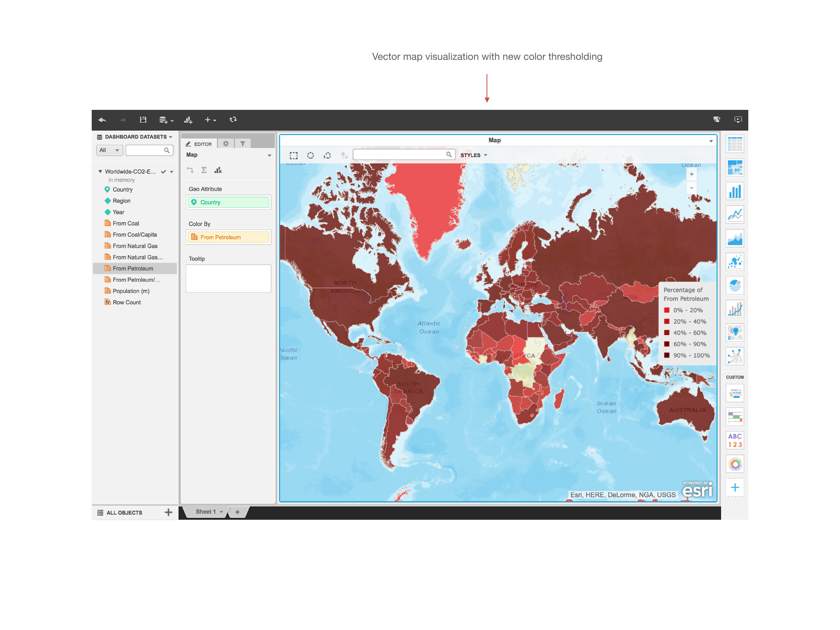840x630 pixels.
Task: Click the 0% - 20% legend color swatch
Action: pyautogui.click(x=667, y=310)
